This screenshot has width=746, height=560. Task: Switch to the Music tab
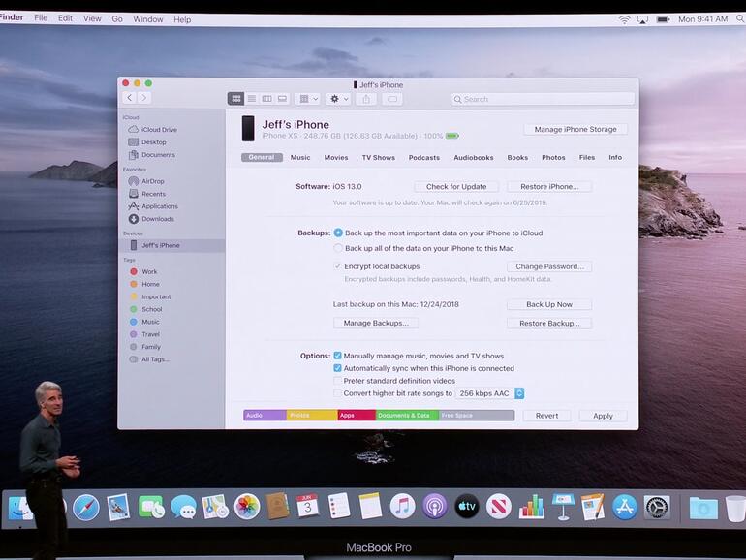(x=300, y=158)
